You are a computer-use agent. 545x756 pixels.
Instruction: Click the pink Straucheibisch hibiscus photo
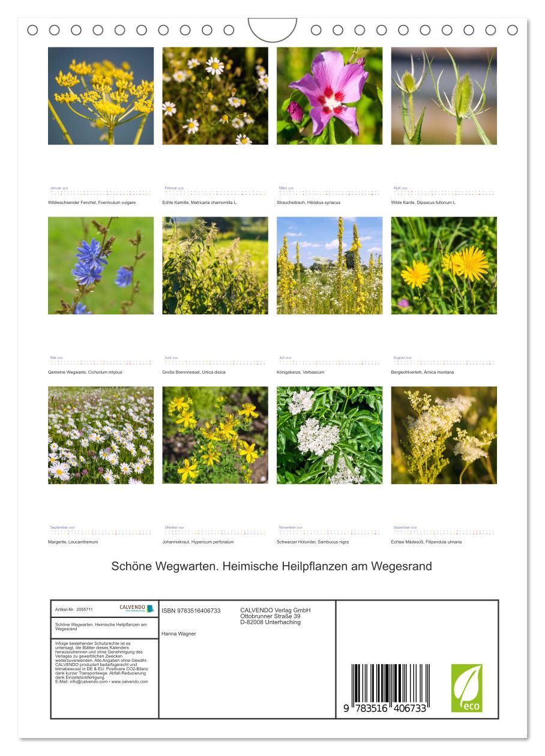330,96
